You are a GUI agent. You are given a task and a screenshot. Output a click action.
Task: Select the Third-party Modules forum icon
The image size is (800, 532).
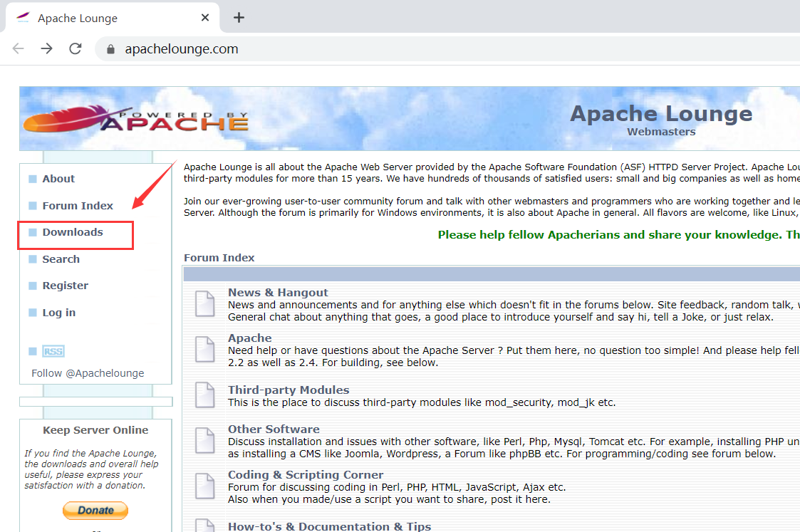204,396
